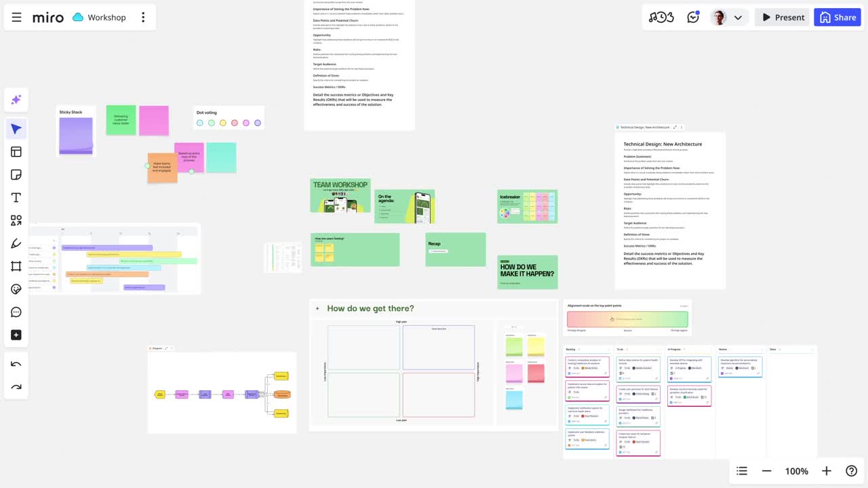Click the Share button
This screenshot has width=868, height=488.
click(837, 18)
